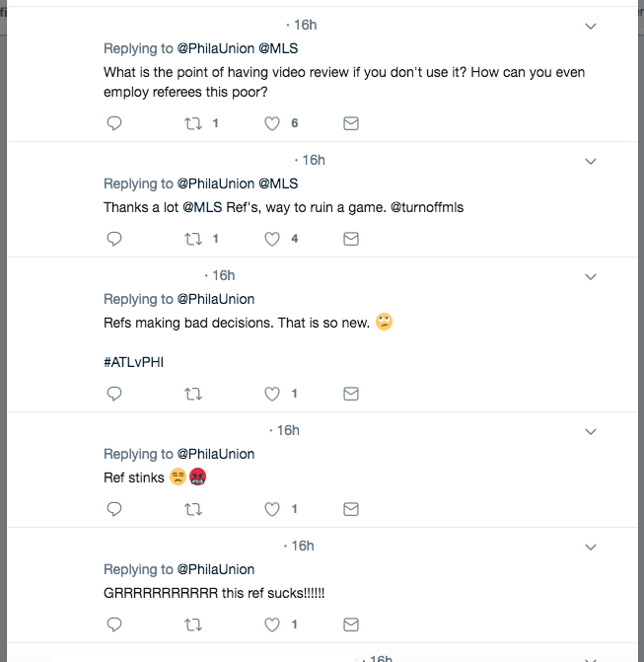This screenshot has width=644, height=662.
Task: Like the "way to ruin a game" tweet
Action: point(273,239)
